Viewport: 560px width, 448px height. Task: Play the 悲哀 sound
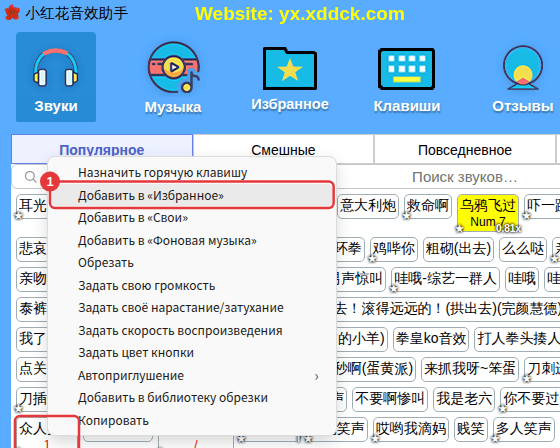32,248
